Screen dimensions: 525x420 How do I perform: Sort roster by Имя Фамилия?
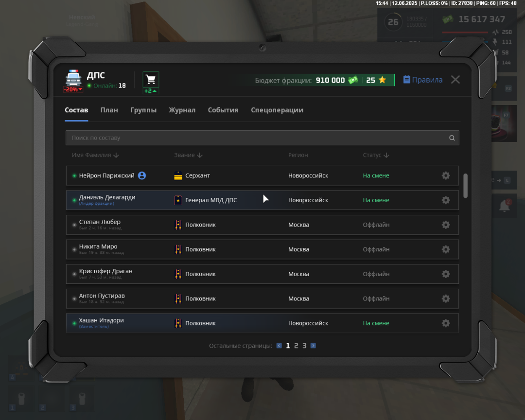[95, 155]
